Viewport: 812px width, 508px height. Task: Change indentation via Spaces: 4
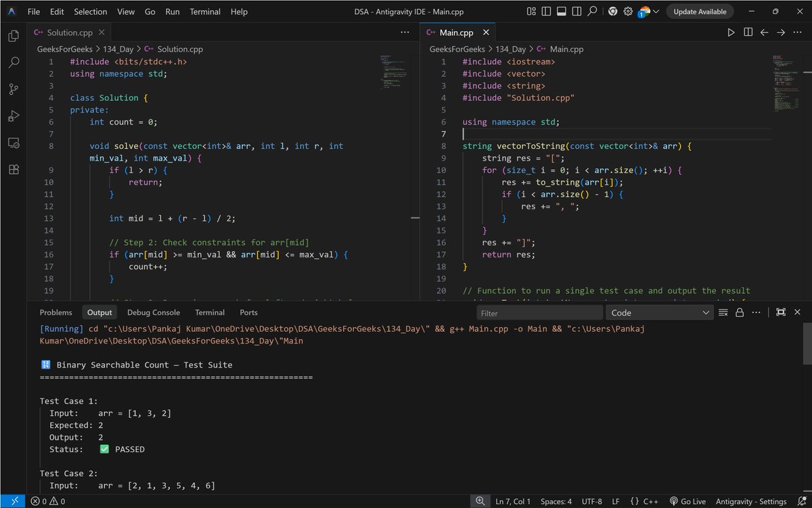pyautogui.click(x=556, y=501)
